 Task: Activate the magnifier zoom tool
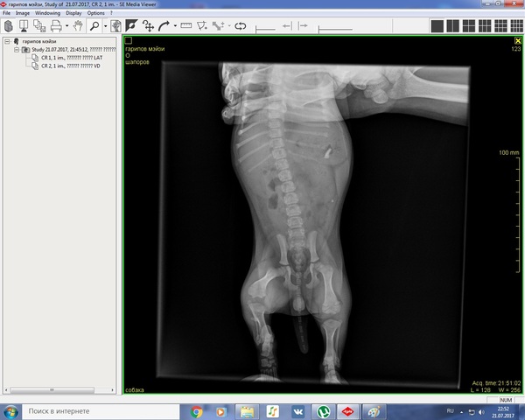click(x=94, y=26)
